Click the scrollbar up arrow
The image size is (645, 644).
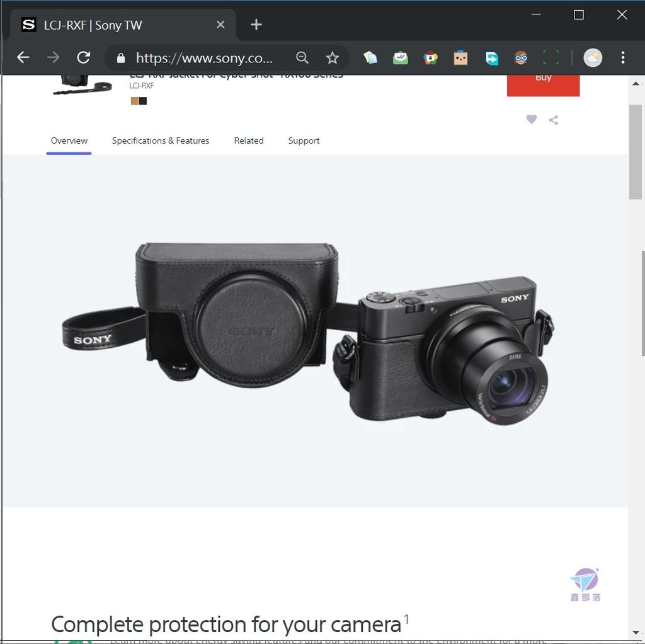click(x=636, y=84)
